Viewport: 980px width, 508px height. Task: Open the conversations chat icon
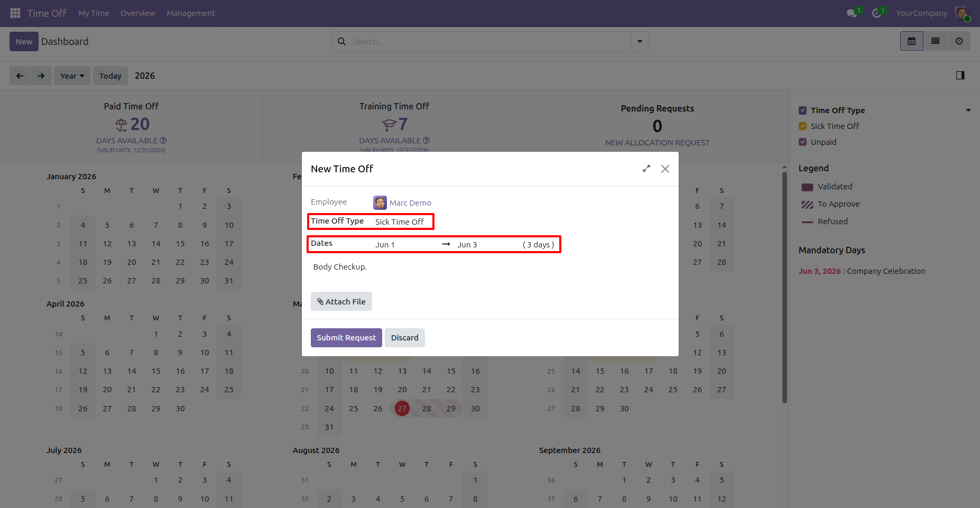[852, 13]
